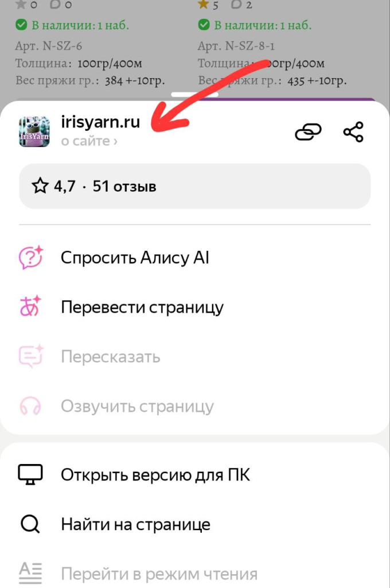This screenshot has width=390, height=588.
Task: Open the 4,7 · 51 отзыв reviews bar
Action: point(195,186)
